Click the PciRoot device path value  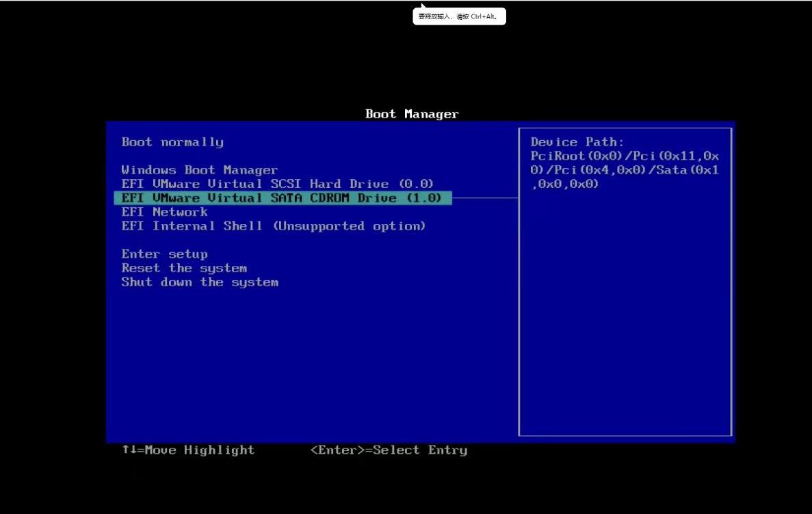click(625, 170)
